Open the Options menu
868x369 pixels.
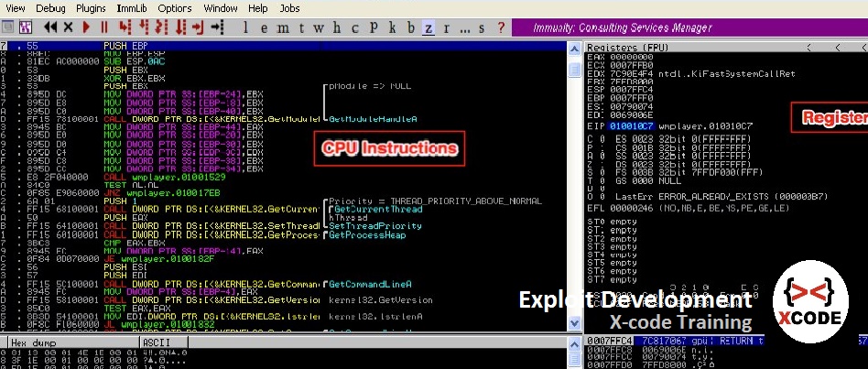(x=175, y=7)
